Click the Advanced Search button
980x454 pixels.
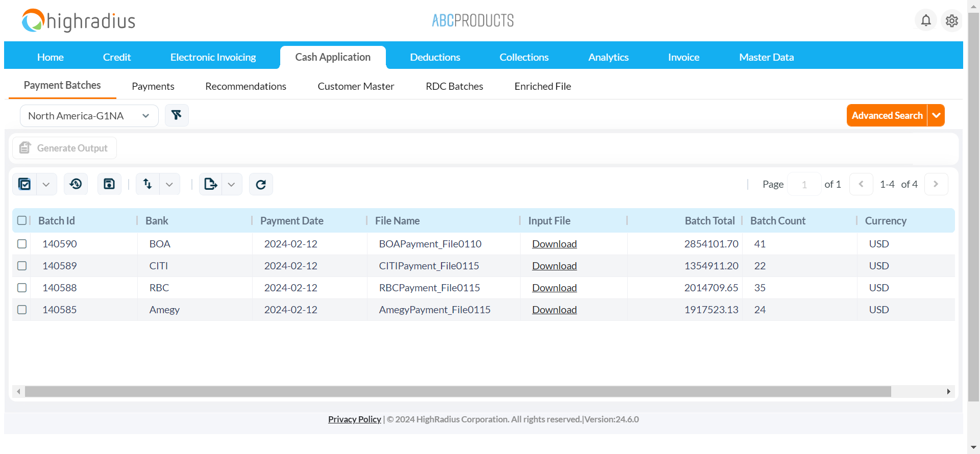click(887, 115)
